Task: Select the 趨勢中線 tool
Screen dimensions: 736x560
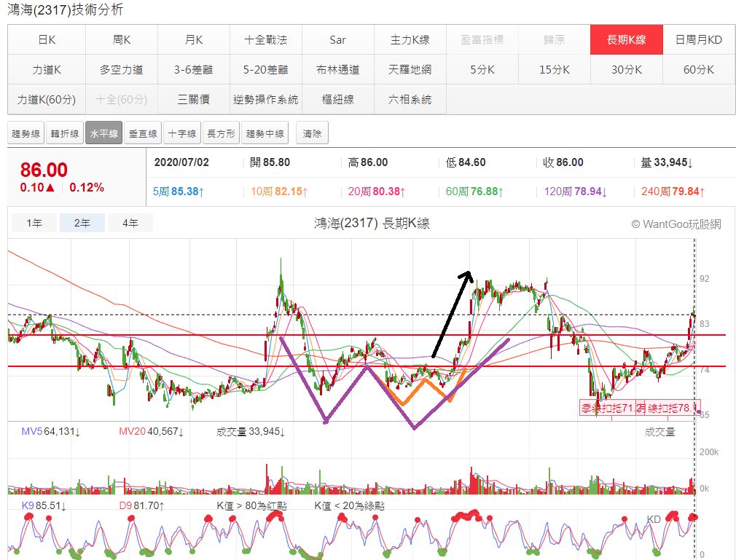Action: [x=265, y=134]
